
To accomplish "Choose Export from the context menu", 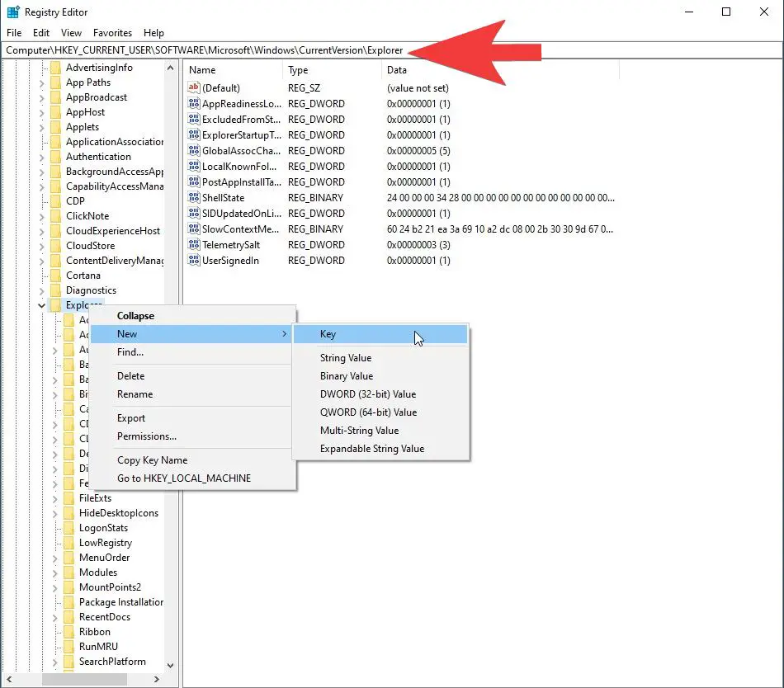I will 192,418.
